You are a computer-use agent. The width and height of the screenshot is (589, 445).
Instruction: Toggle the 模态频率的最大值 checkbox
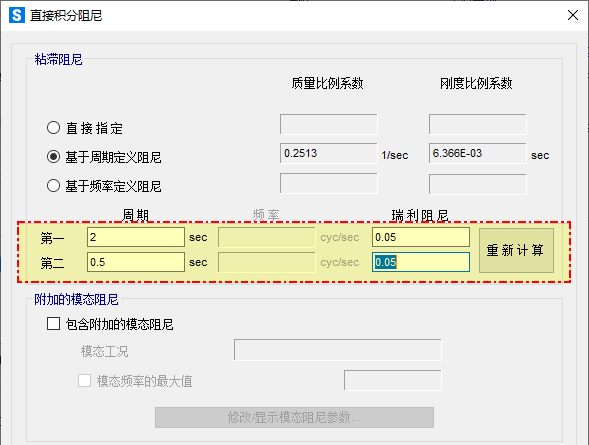click(84, 380)
